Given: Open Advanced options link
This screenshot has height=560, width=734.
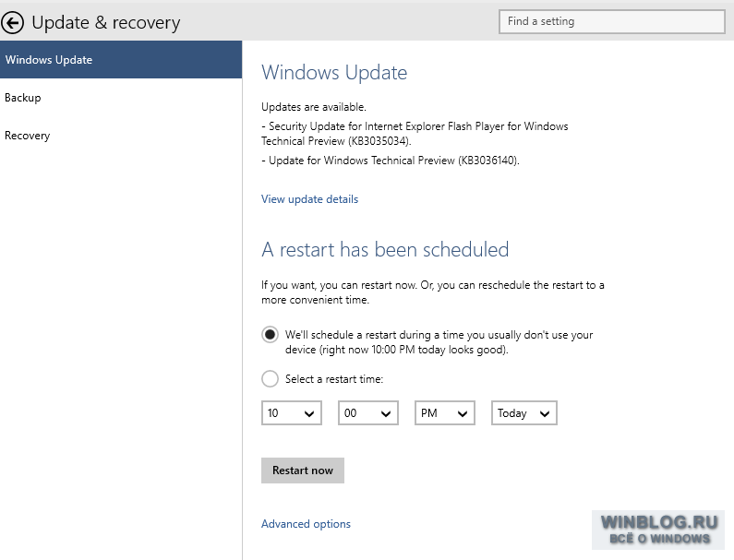Looking at the screenshot, I should pyautogui.click(x=306, y=523).
